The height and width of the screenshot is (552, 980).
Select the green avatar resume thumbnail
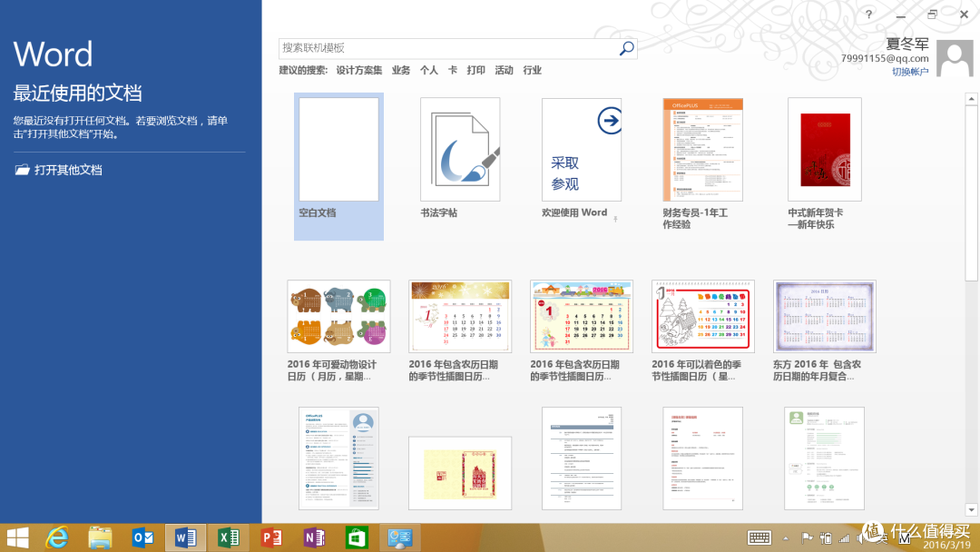click(824, 458)
